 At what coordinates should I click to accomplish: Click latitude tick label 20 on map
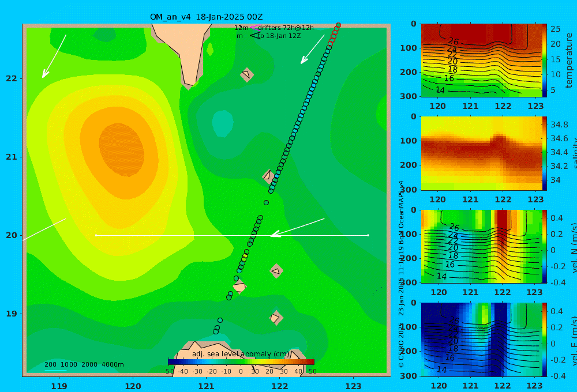coord(12,235)
